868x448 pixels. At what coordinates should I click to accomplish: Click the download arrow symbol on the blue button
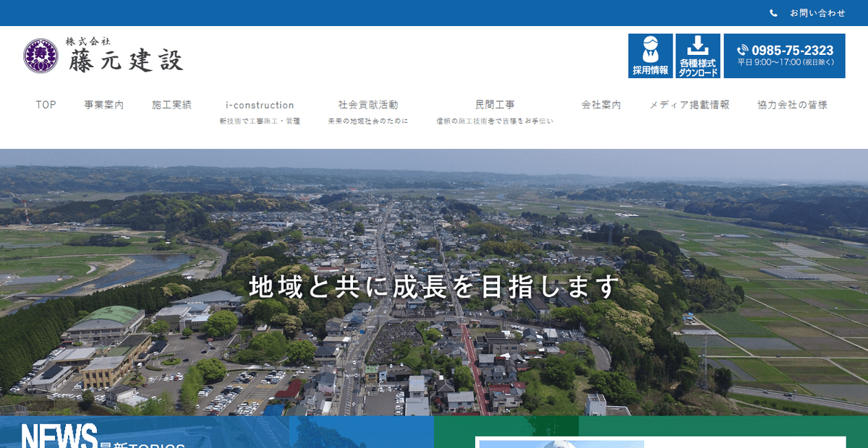click(697, 45)
